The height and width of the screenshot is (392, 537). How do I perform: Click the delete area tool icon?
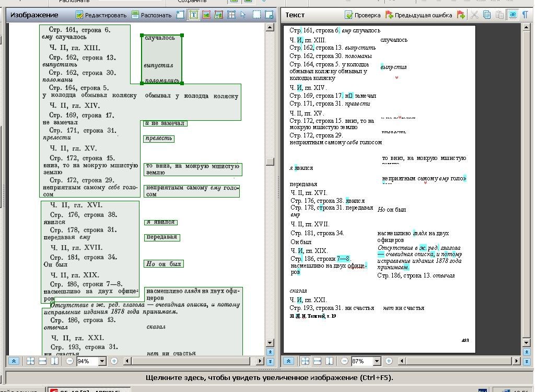[270, 15]
